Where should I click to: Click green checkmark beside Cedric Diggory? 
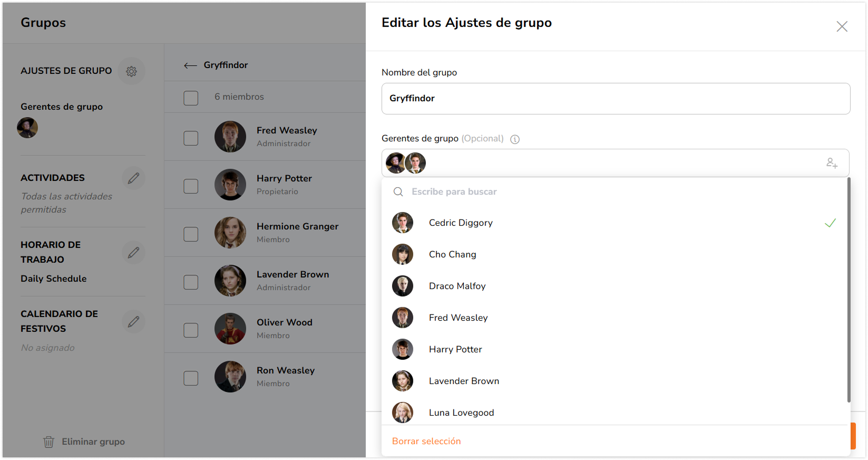[x=830, y=223]
